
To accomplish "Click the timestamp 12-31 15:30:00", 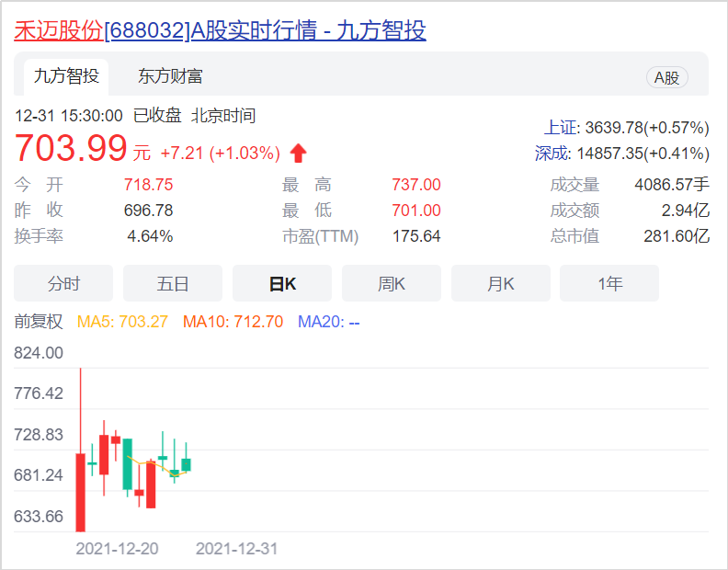I will click(69, 116).
